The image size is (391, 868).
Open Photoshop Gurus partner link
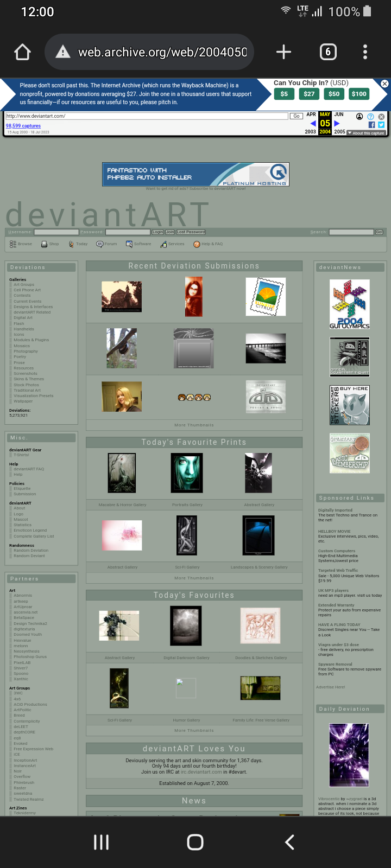pos(30,656)
